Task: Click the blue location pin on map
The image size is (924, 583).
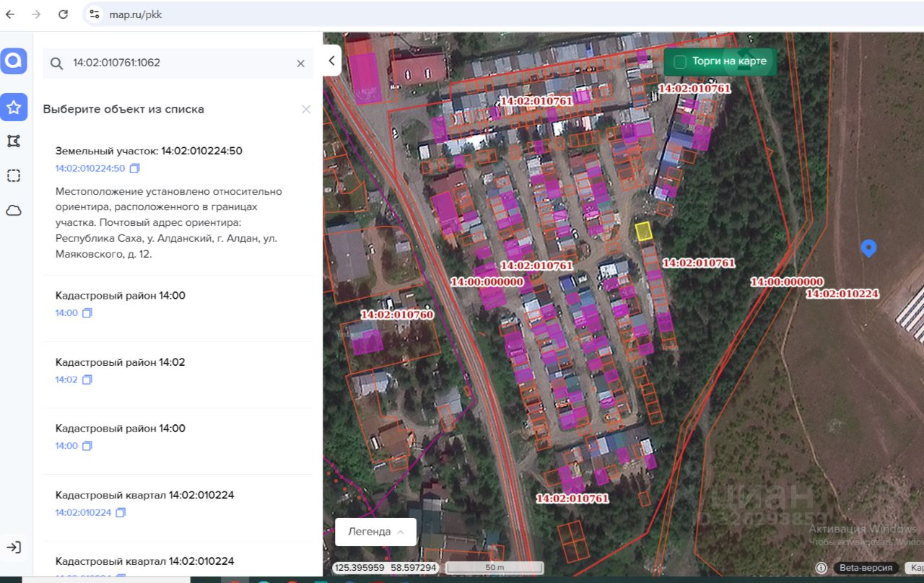Action: (x=869, y=248)
